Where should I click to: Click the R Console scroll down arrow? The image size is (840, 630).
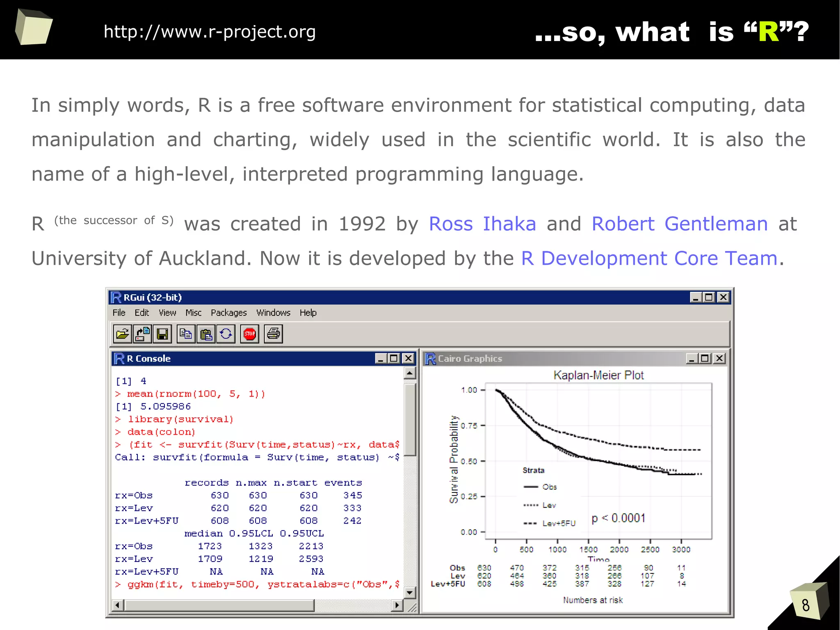click(x=410, y=592)
